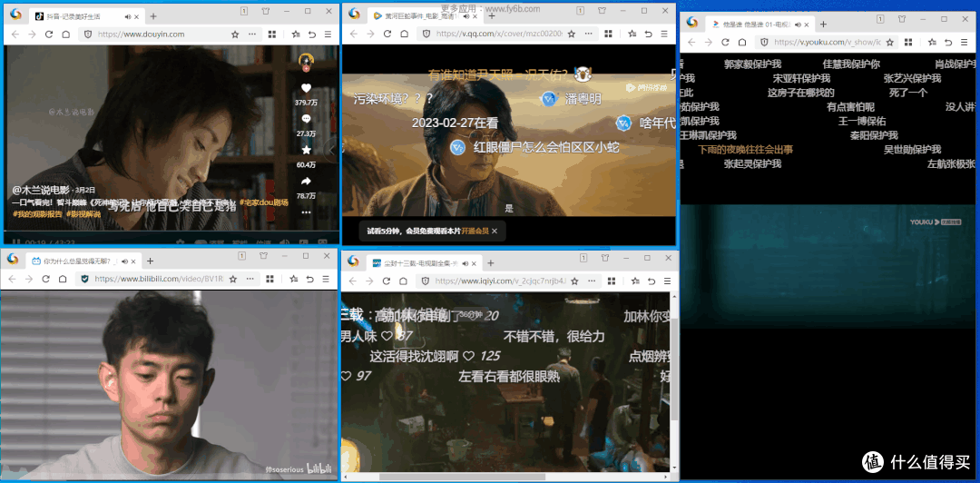Open three-dots address menu in v.qq.com window
Viewport: 980px width, 483px height.
click(590, 34)
